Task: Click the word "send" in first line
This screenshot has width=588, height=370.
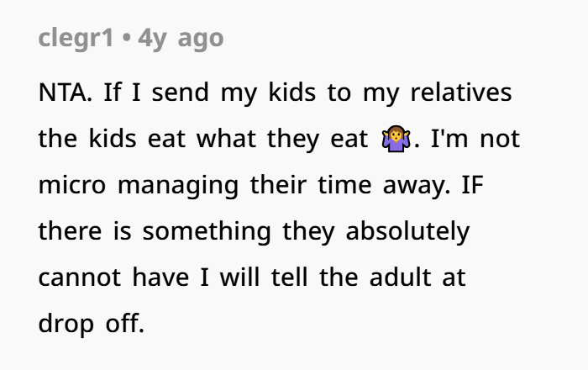Action: tap(180, 92)
